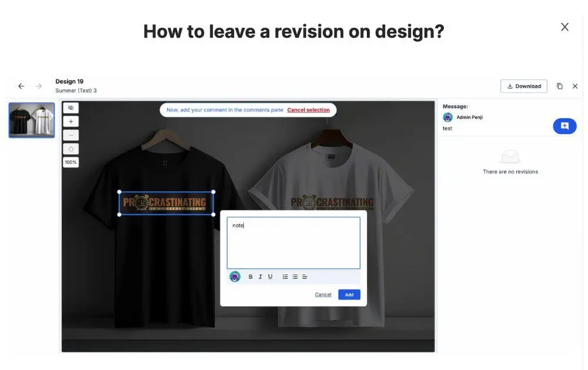Click the blue Add button

[349, 295]
